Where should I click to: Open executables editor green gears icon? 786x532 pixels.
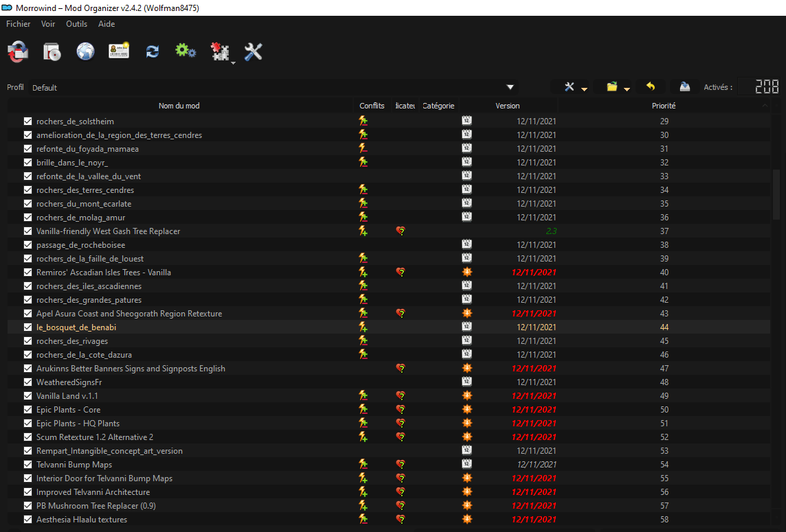186,51
